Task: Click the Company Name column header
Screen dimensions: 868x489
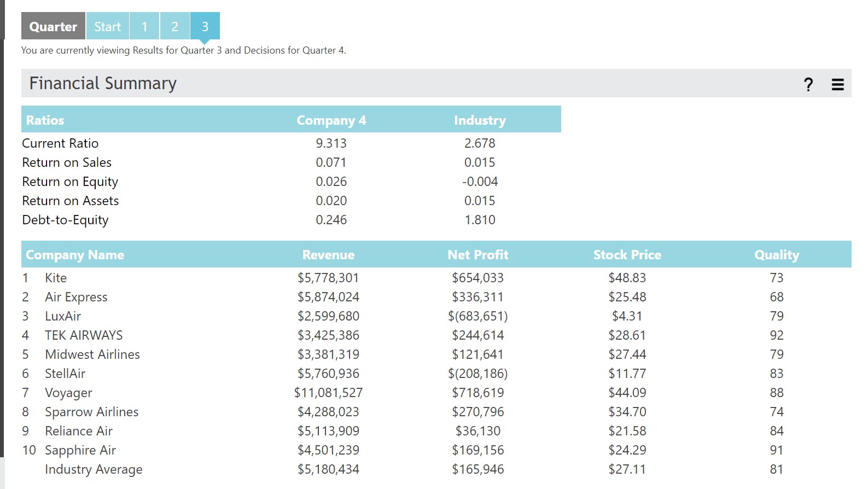Action: coord(75,255)
